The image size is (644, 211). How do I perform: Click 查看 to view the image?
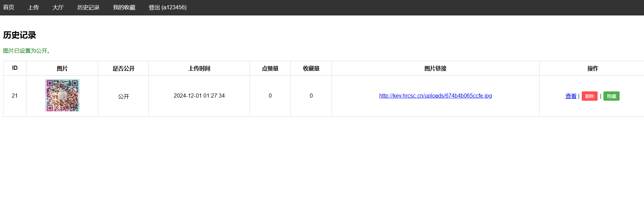pos(571,96)
